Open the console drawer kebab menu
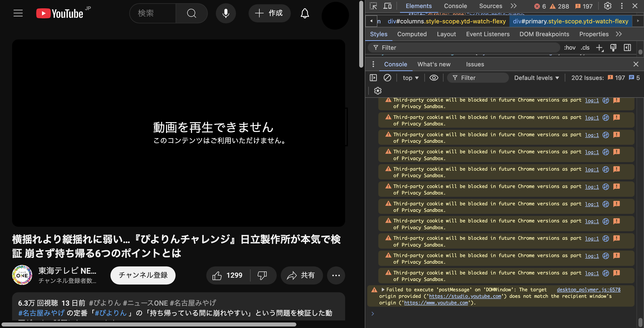The width and height of the screenshot is (644, 328). click(373, 64)
